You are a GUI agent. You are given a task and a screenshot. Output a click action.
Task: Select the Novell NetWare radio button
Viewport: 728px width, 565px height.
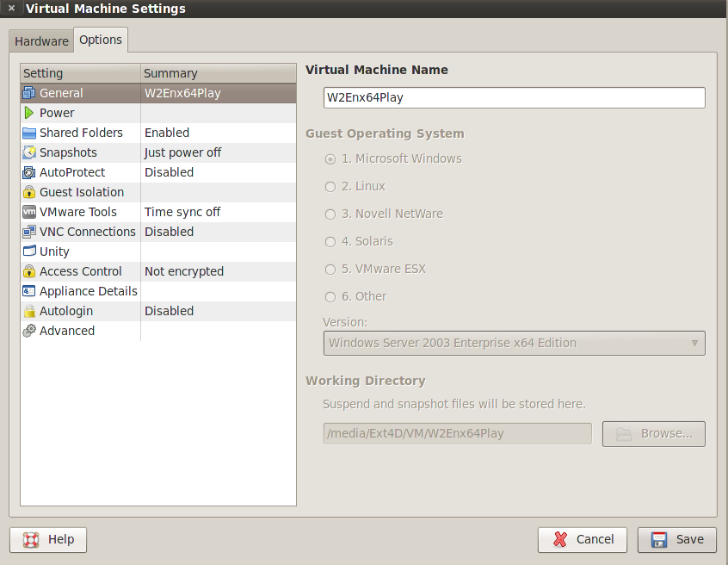point(330,214)
